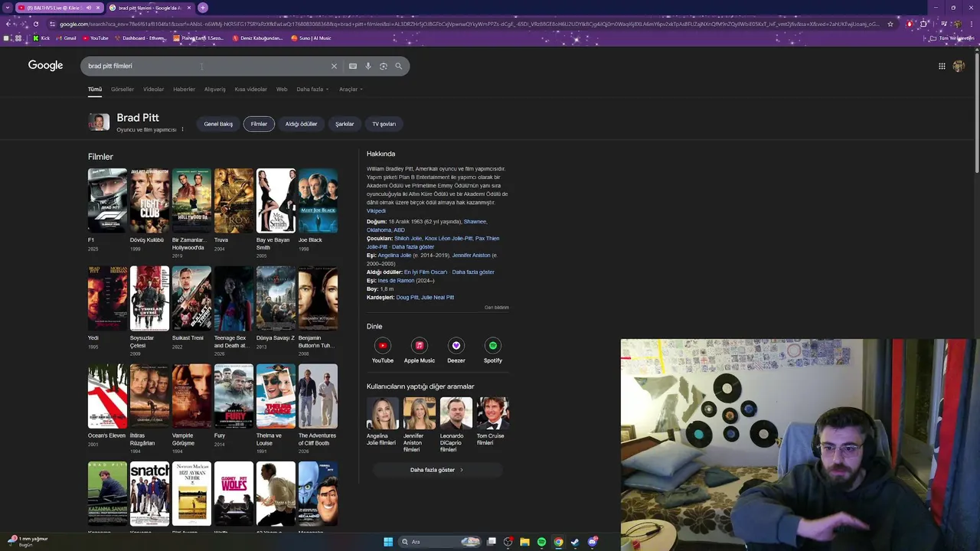The image size is (980, 551).
Task: Open Discord from the taskbar
Action: (x=592, y=542)
